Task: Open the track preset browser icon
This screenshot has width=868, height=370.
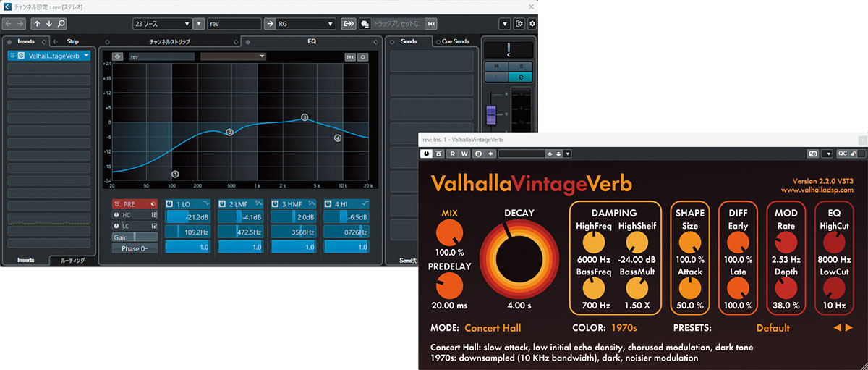Action: coord(365,24)
